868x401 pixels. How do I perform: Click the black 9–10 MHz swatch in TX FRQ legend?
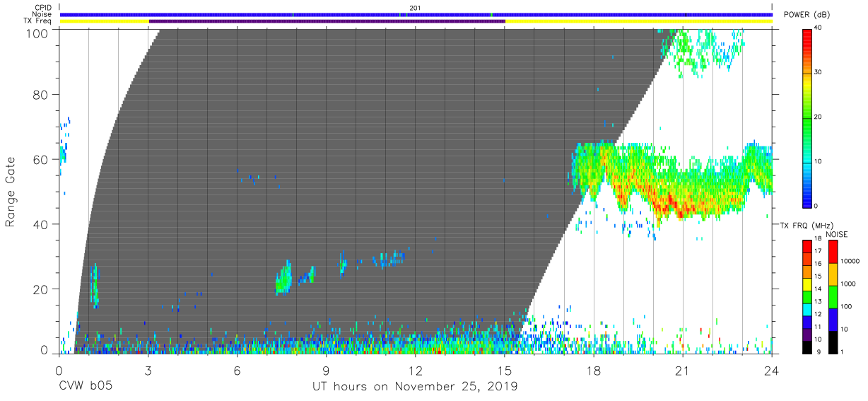click(807, 346)
